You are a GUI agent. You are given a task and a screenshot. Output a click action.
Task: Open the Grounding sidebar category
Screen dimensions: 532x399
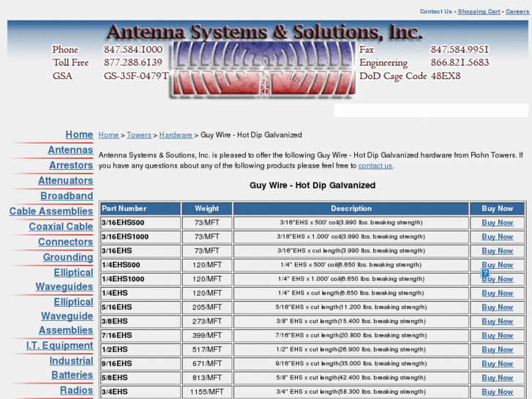(x=68, y=257)
